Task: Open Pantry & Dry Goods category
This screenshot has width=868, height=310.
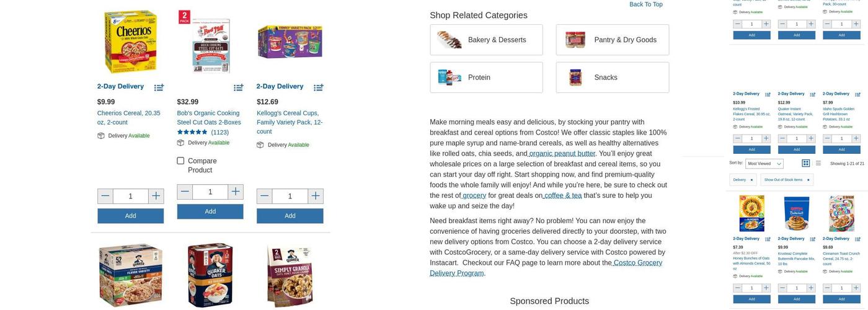Action: click(x=612, y=40)
